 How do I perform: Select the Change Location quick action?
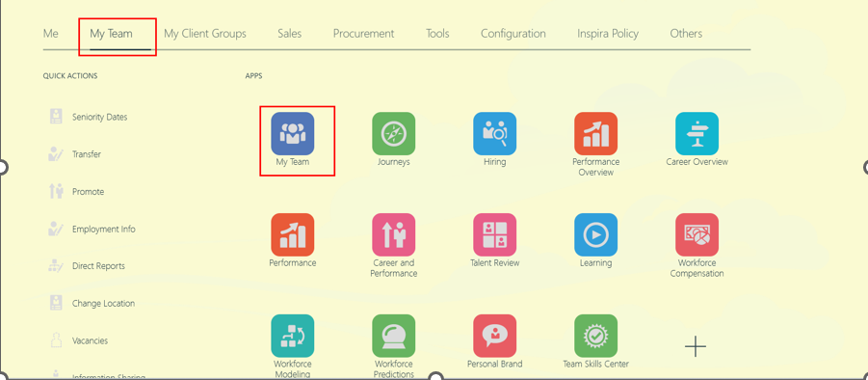pyautogui.click(x=92, y=303)
